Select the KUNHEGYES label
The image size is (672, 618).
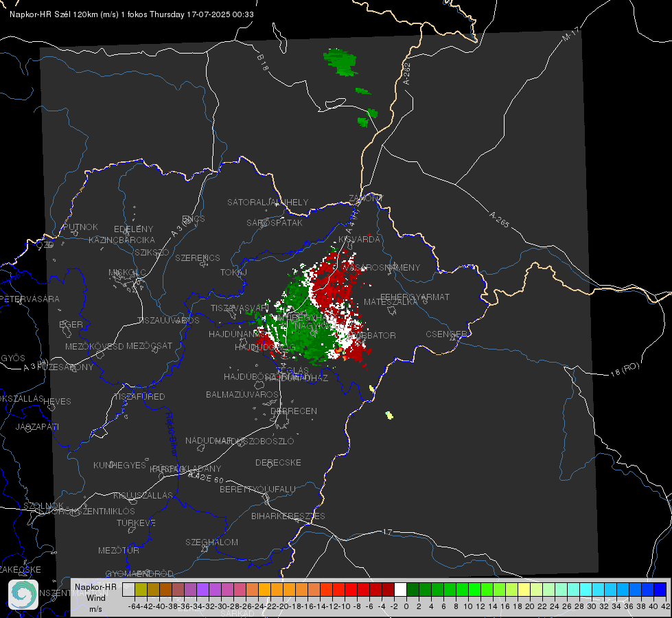click(x=119, y=466)
